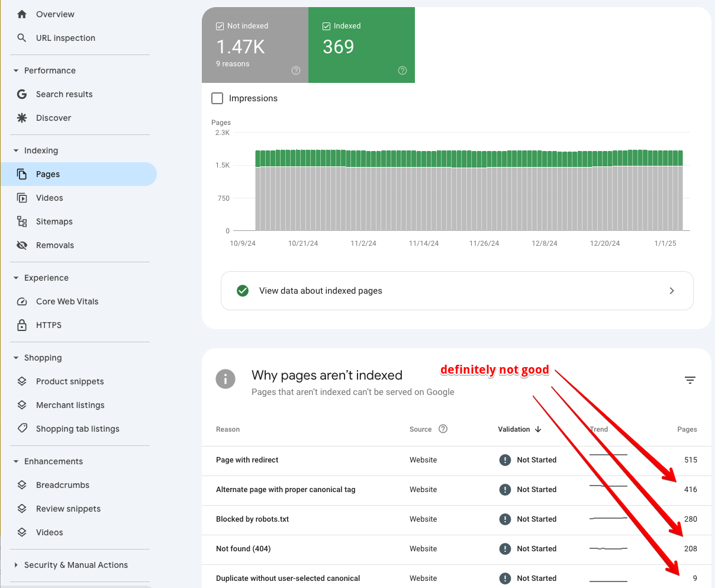Click the 10/9/24 date label on chart

(243, 243)
